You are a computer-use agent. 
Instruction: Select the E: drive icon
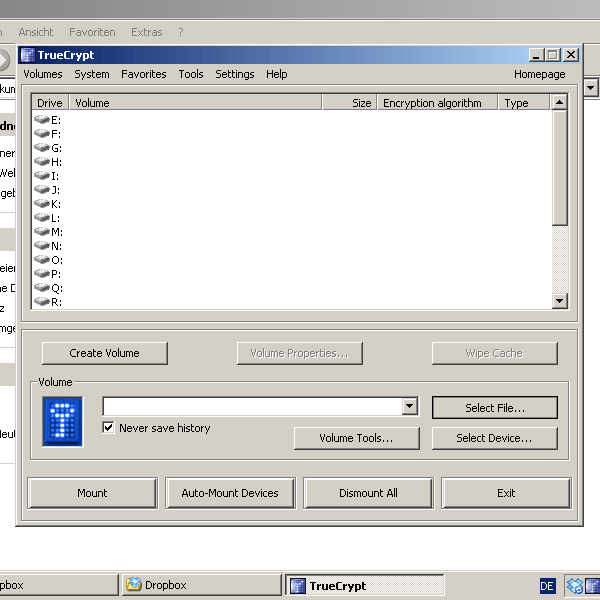(x=42, y=120)
